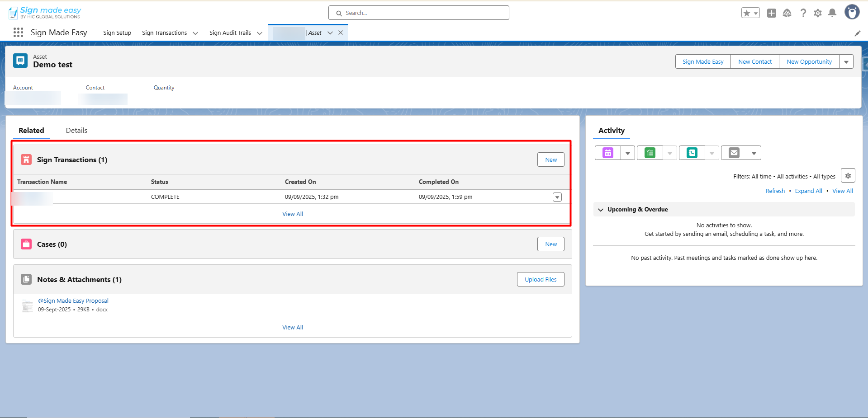View all Notes & Attachments
Image resolution: width=868 pixels, height=418 pixels.
[293, 327]
